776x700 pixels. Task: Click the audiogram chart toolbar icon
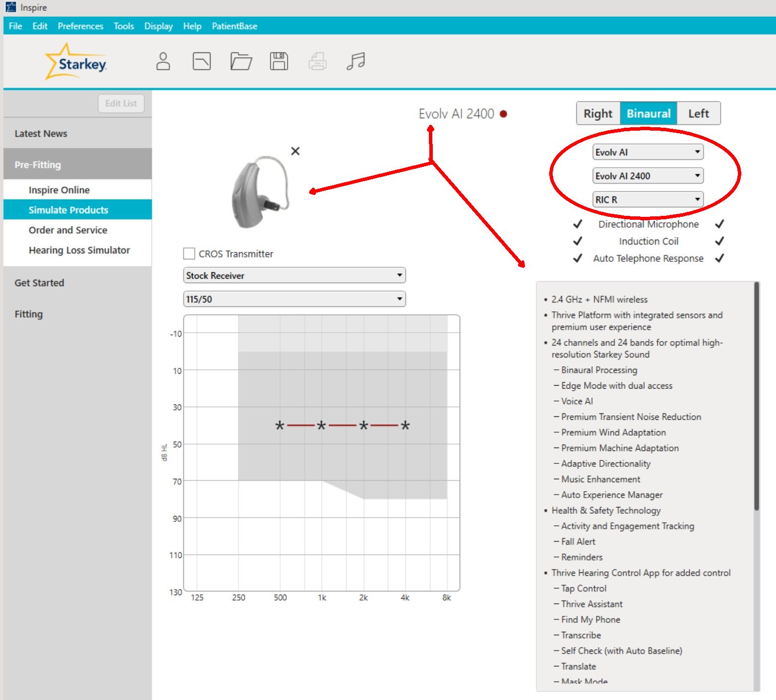202,61
